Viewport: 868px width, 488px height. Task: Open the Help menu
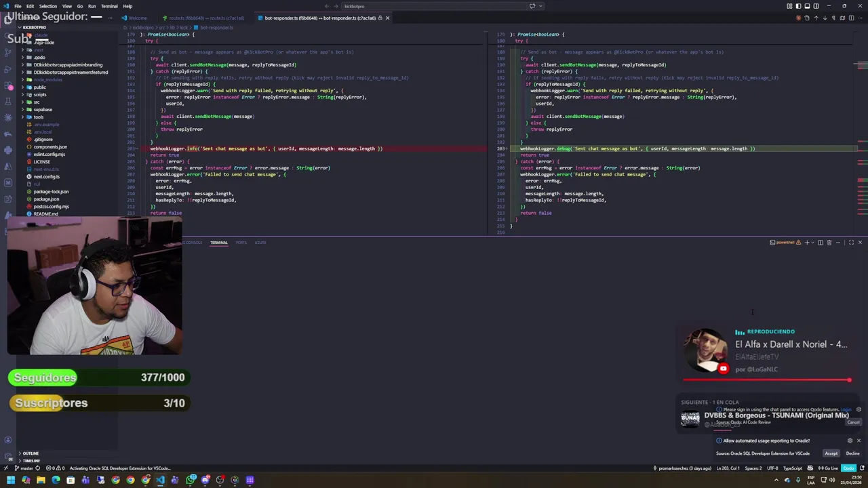click(x=127, y=6)
